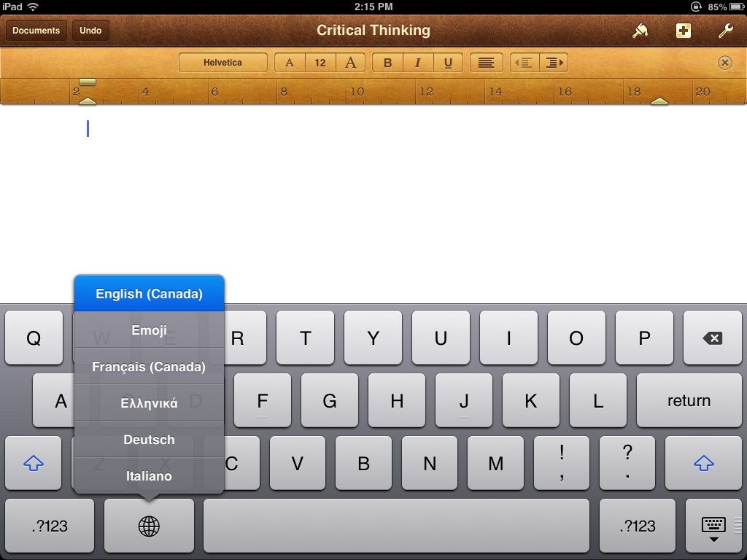Open the font size 12 selector

[320, 63]
